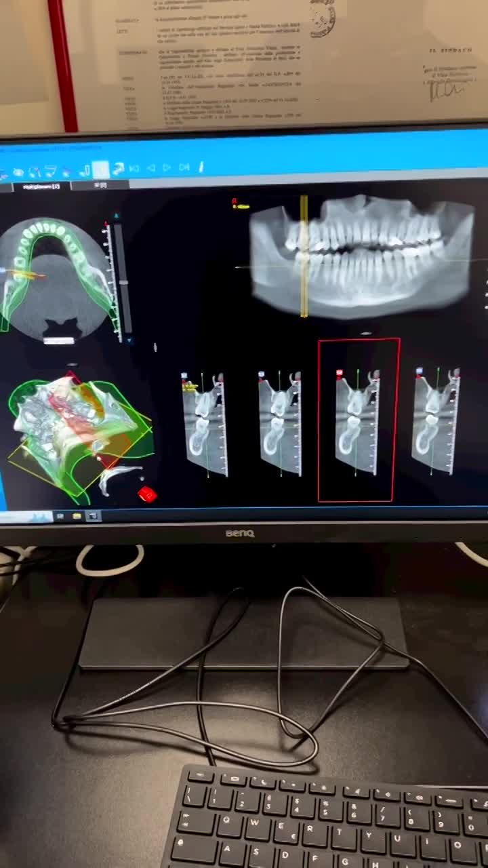
Task: Click the up arrow above the axial slider
Action: [x=117, y=216]
